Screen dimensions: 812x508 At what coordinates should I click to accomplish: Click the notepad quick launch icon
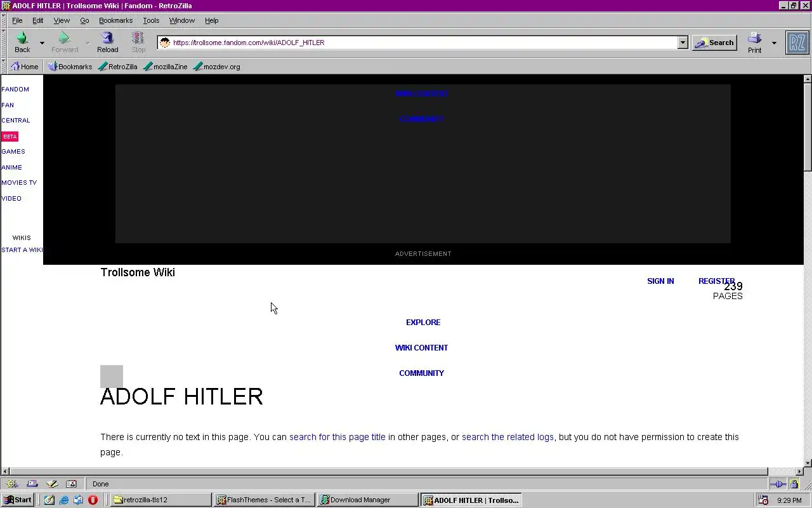tap(49, 500)
